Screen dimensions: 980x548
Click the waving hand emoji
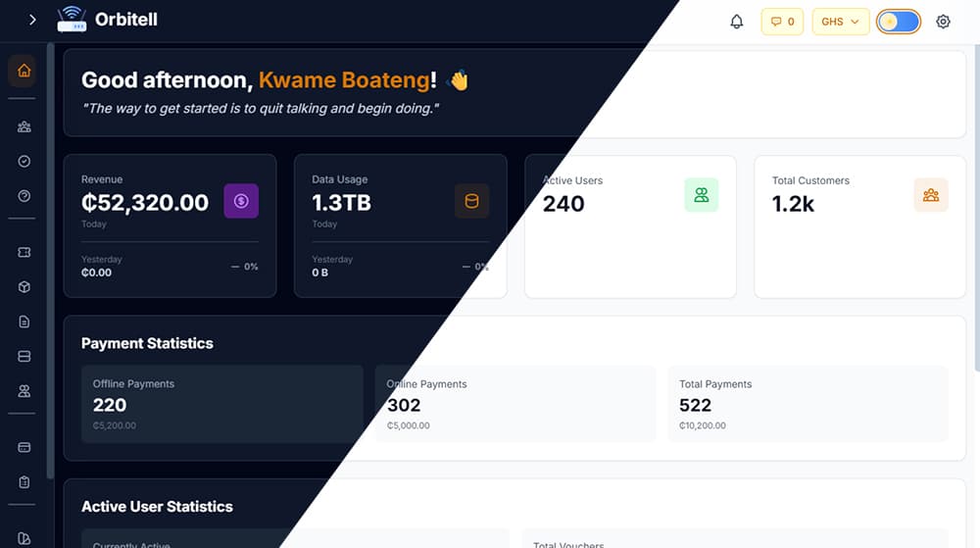point(459,80)
